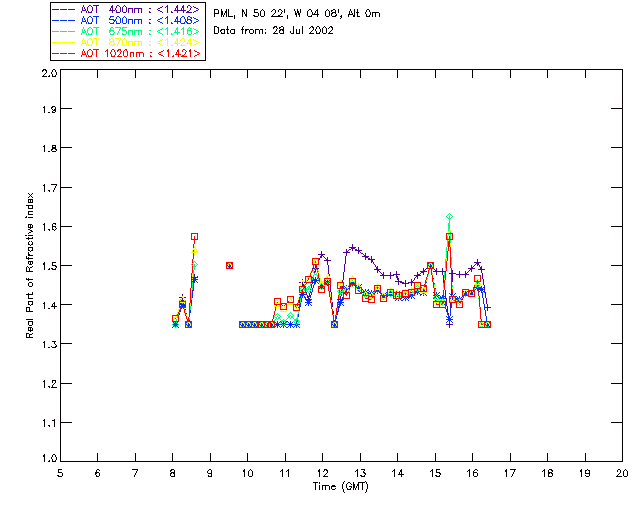Select time-axis tick label 8
This screenshot has height=512, width=640.
tap(173, 473)
